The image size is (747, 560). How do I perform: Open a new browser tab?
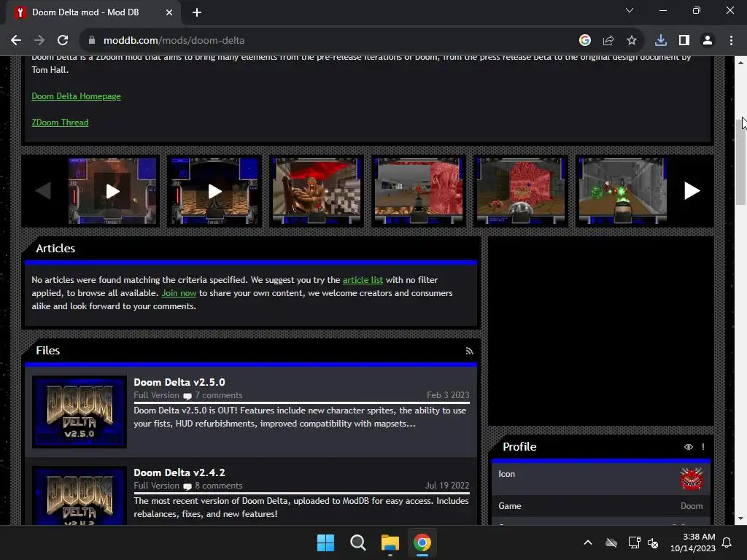197,12
